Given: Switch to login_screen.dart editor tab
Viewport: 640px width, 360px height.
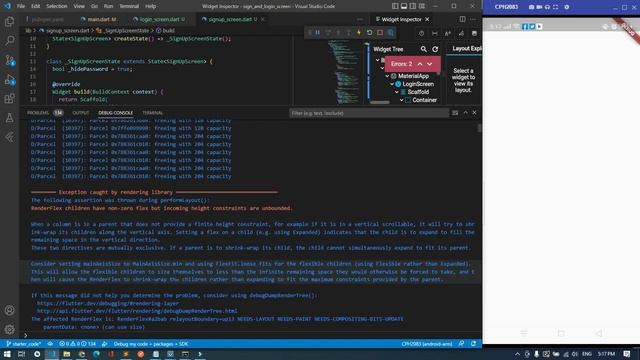Looking at the screenshot, I should point(159,19).
